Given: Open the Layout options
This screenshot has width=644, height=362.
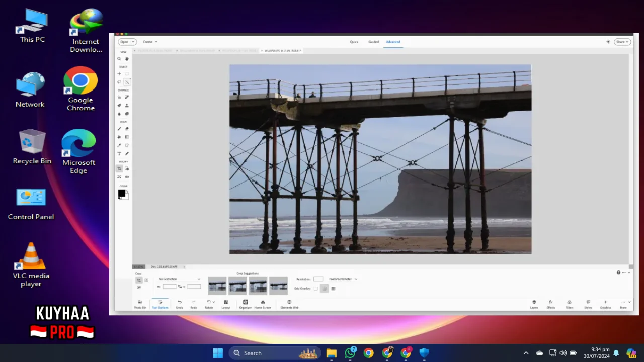Looking at the screenshot, I should [226, 304].
